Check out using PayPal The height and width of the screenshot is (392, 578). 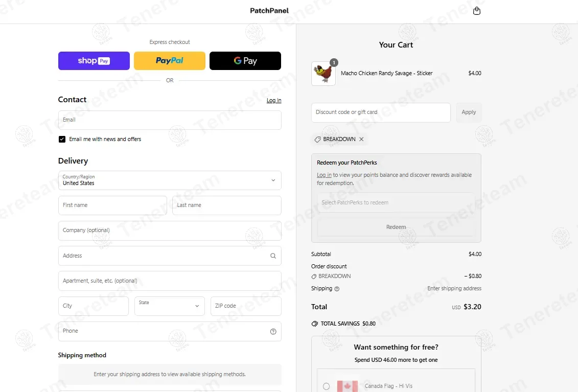pyautogui.click(x=170, y=61)
